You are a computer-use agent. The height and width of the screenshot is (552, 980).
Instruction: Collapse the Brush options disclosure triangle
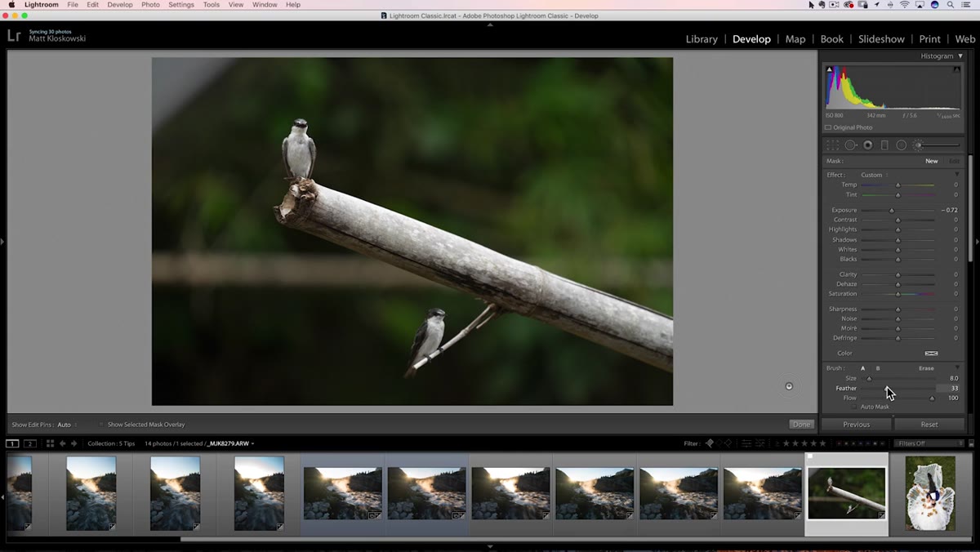(957, 368)
